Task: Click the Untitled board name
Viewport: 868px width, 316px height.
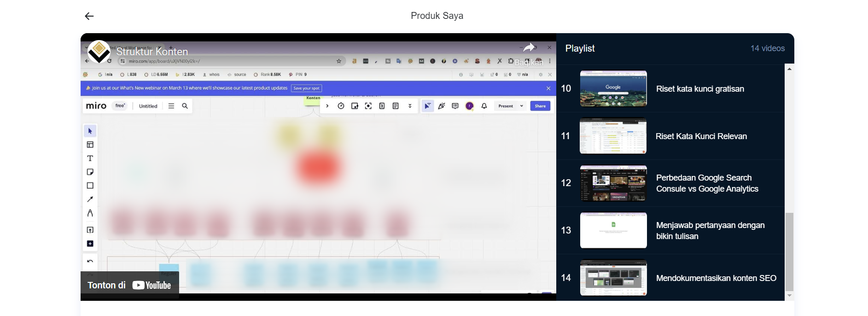Action: click(x=148, y=106)
